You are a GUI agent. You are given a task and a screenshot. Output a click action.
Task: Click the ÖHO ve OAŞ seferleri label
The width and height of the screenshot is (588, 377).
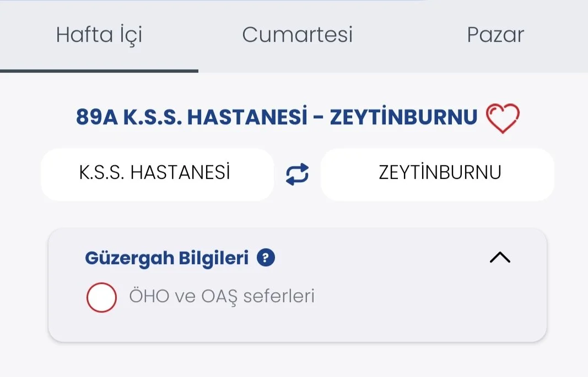coord(222,297)
